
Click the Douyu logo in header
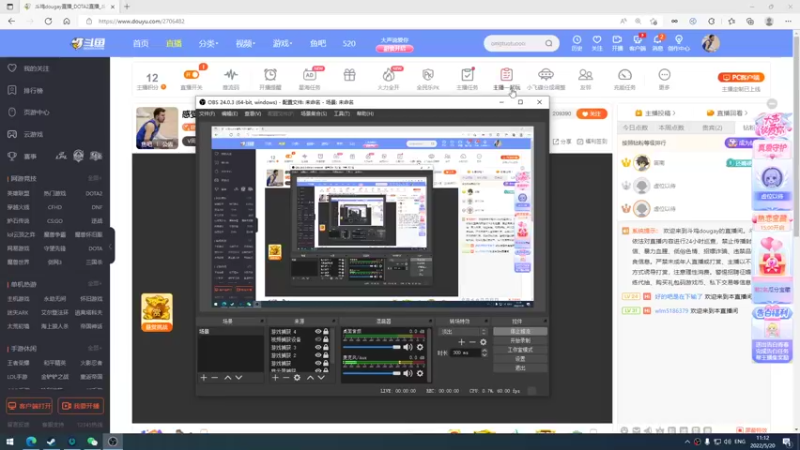88,43
